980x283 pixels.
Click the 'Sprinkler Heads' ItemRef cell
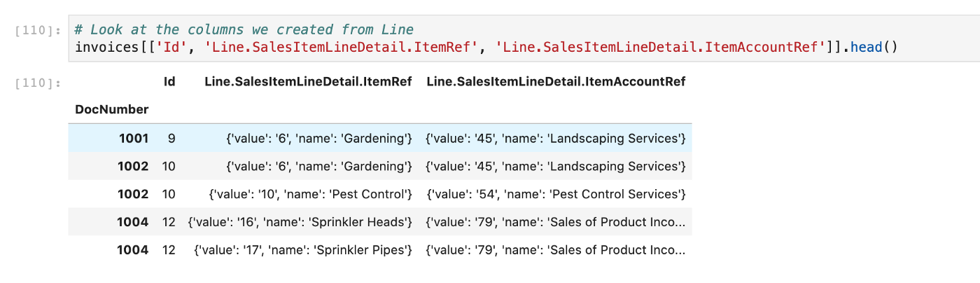tap(300, 222)
